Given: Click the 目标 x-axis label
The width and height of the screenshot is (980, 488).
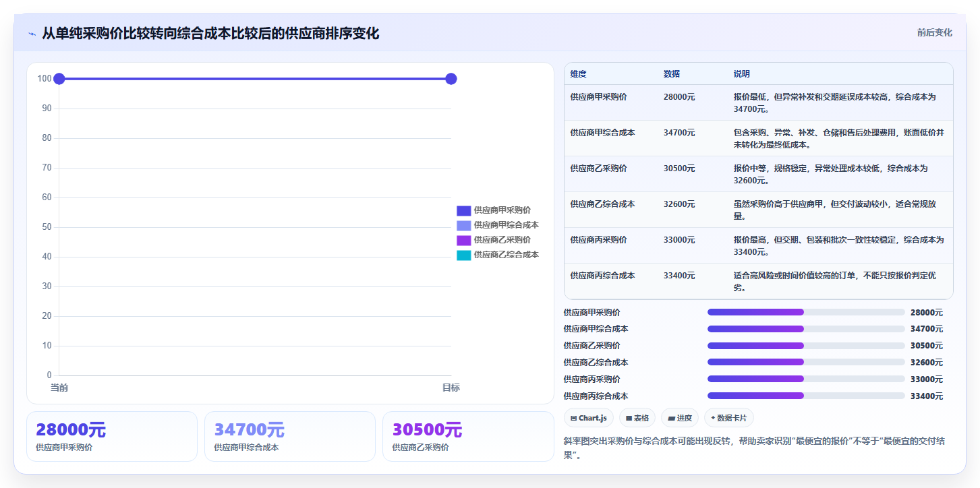Looking at the screenshot, I should (x=451, y=388).
